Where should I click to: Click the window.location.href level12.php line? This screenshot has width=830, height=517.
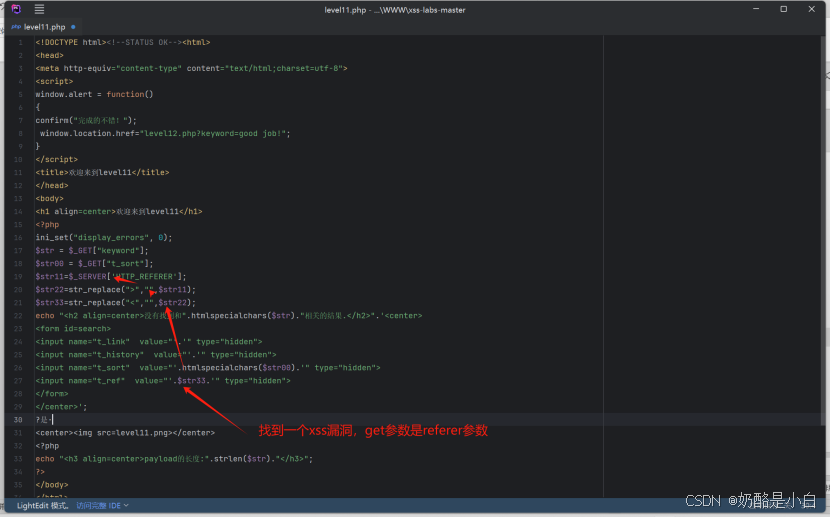(x=165, y=133)
